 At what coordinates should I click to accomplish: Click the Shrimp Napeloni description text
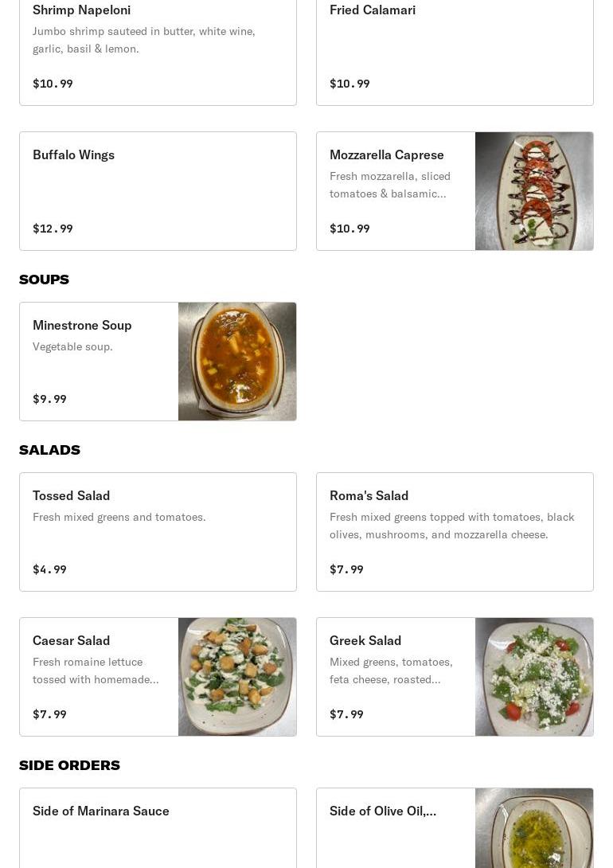tap(143, 40)
